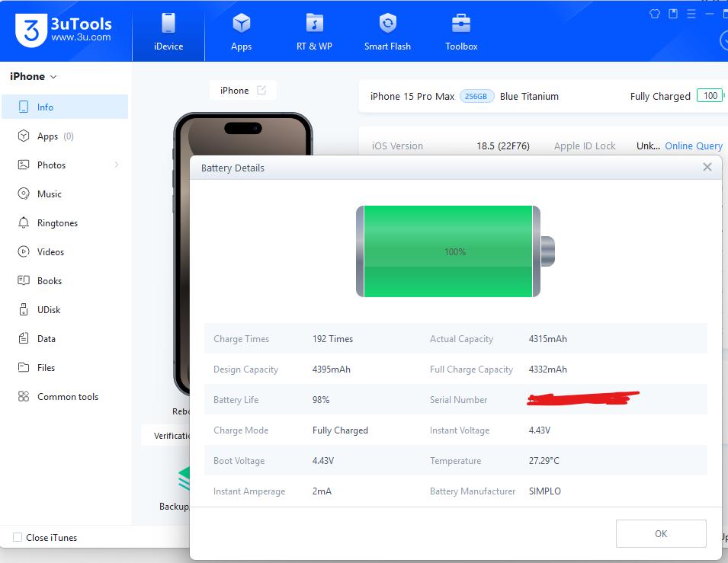Open Videos in the sidebar
The height and width of the screenshot is (563, 728).
(x=65, y=251)
